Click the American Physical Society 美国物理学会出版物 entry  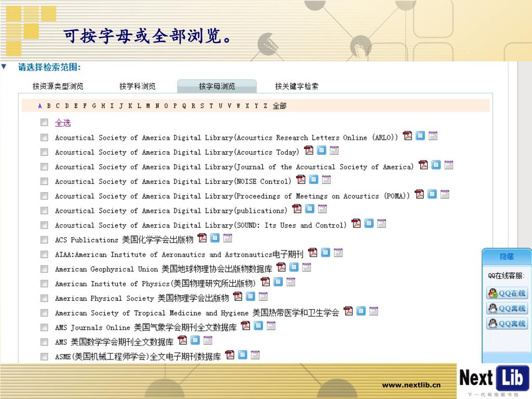(142, 298)
